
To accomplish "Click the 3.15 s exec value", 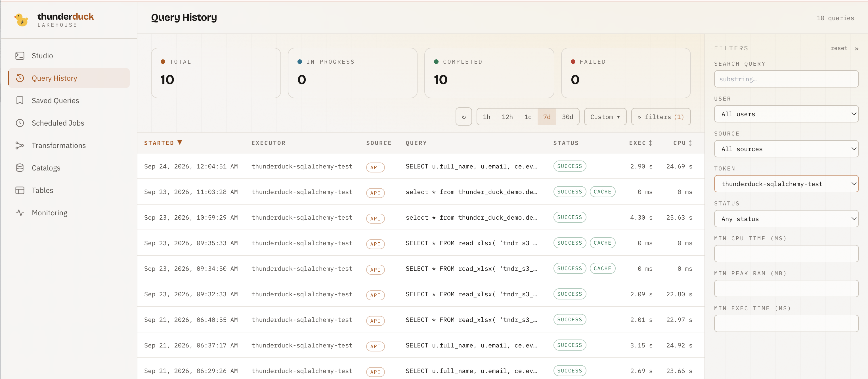I will (x=641, y=345).
